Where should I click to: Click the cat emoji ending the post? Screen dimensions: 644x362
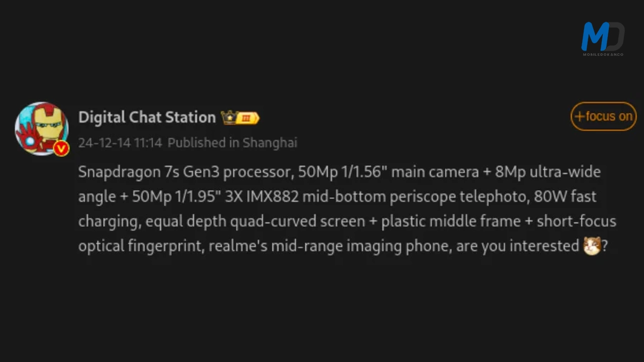click(592, 246)
